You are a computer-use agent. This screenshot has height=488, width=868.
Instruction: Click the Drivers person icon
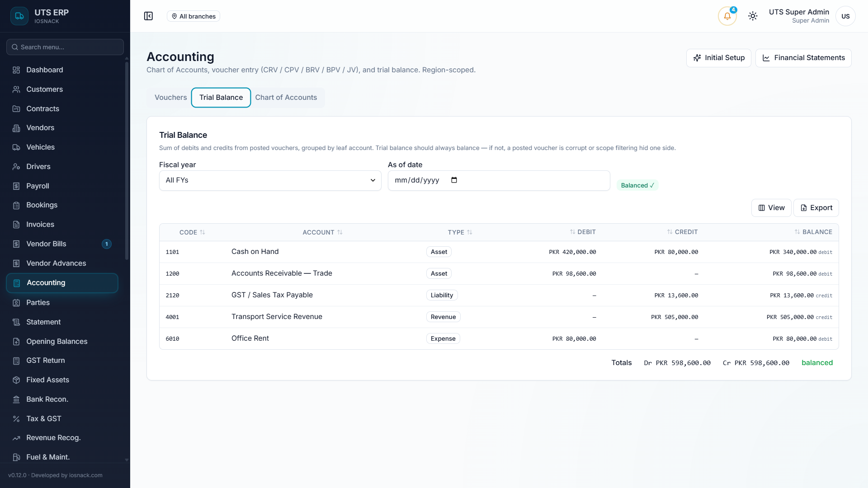[x=16, y=167]
